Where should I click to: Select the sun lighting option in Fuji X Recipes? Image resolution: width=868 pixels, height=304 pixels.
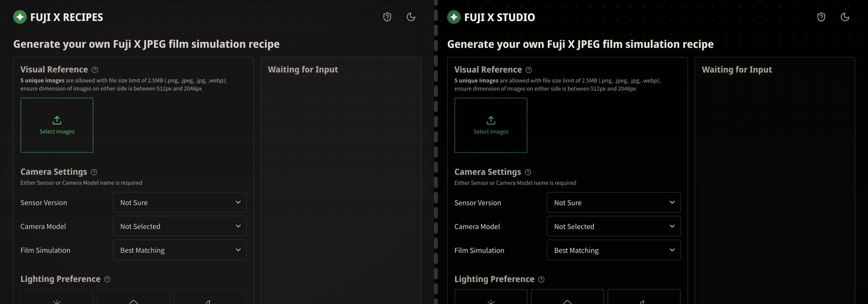[x=57, y=297]
